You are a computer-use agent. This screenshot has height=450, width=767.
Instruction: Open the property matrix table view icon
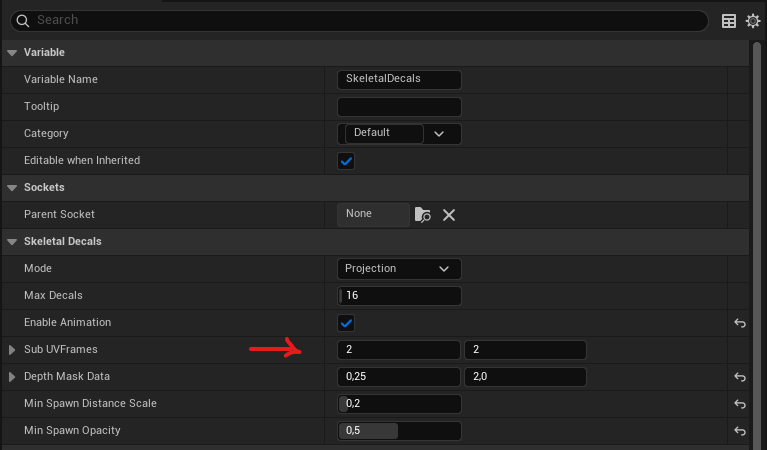(x=729, y=21)
